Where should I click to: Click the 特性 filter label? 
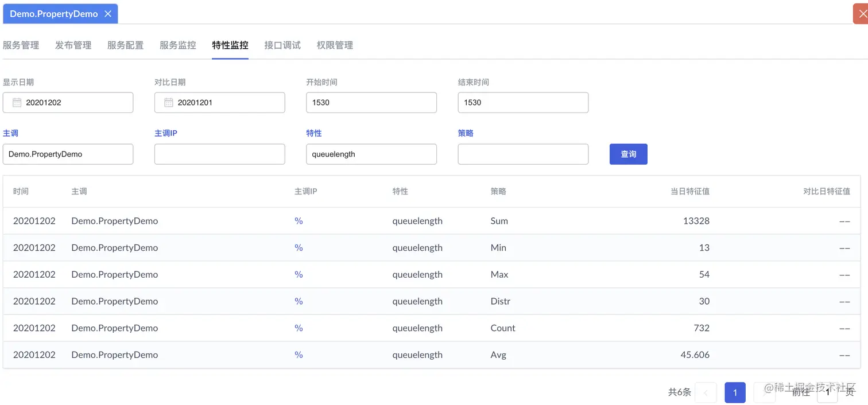point(314,133)
